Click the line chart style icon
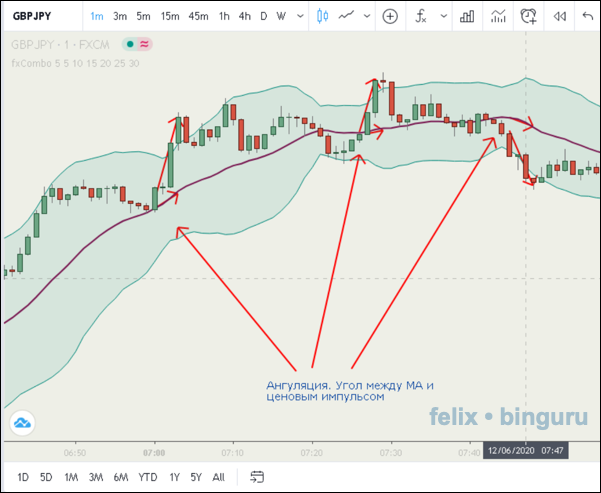The height and width of the screenshot is (493, 601). click(347, 16)
